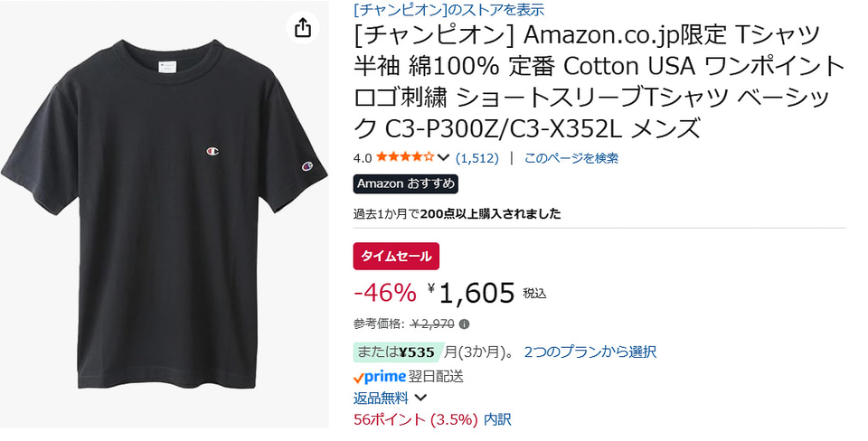Expand the 返品無料 chevron

(x=420, y=398)
